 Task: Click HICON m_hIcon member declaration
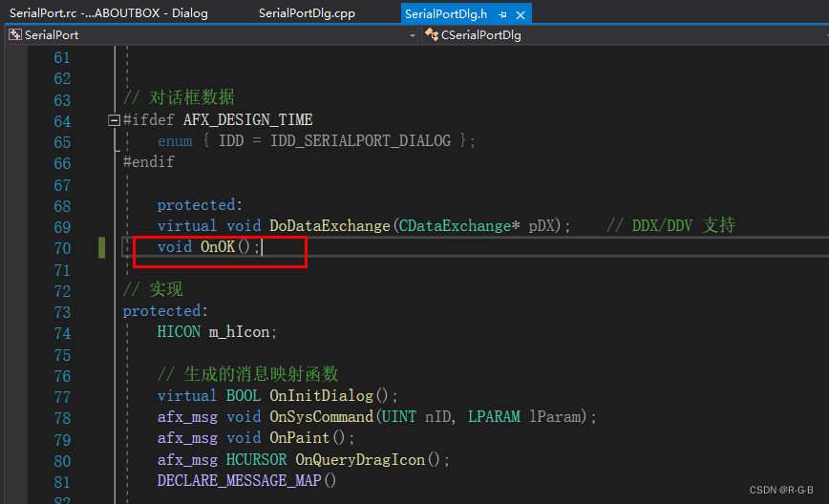pos(217,332)
